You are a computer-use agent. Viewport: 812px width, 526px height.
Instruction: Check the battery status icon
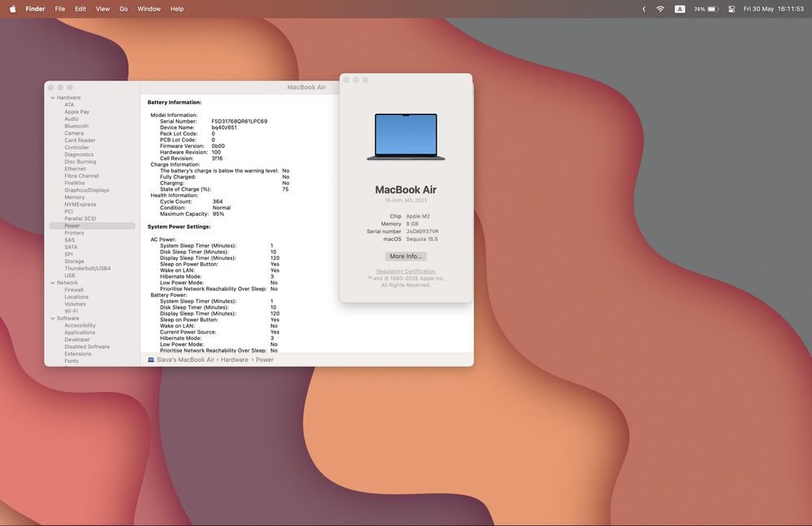coord(713,9)
